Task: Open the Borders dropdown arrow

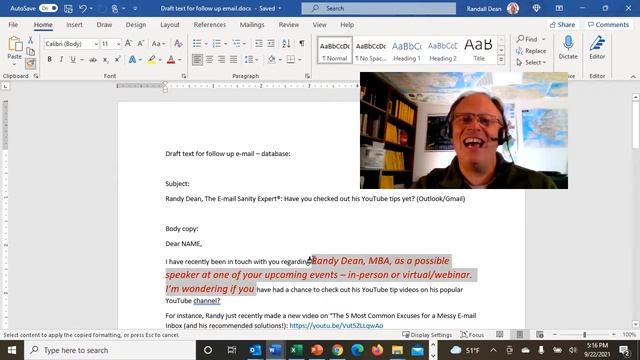Action: point(300,60)
